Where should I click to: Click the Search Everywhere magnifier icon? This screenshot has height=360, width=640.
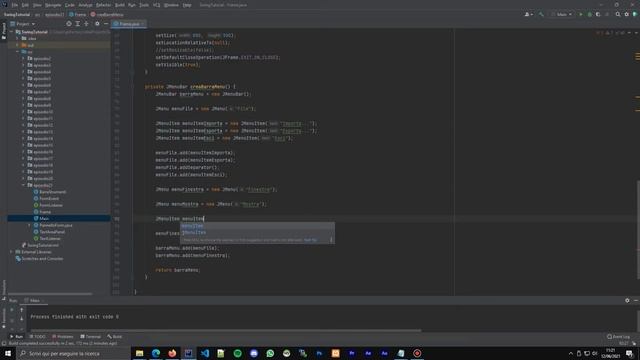(x=618, y=14)
